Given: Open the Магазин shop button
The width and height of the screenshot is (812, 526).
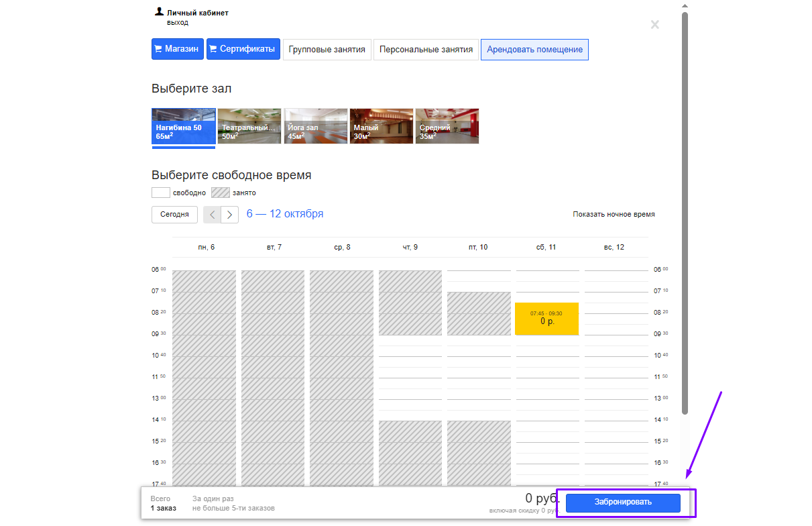Looking at the screenshot, I should (x=177, y=49).
